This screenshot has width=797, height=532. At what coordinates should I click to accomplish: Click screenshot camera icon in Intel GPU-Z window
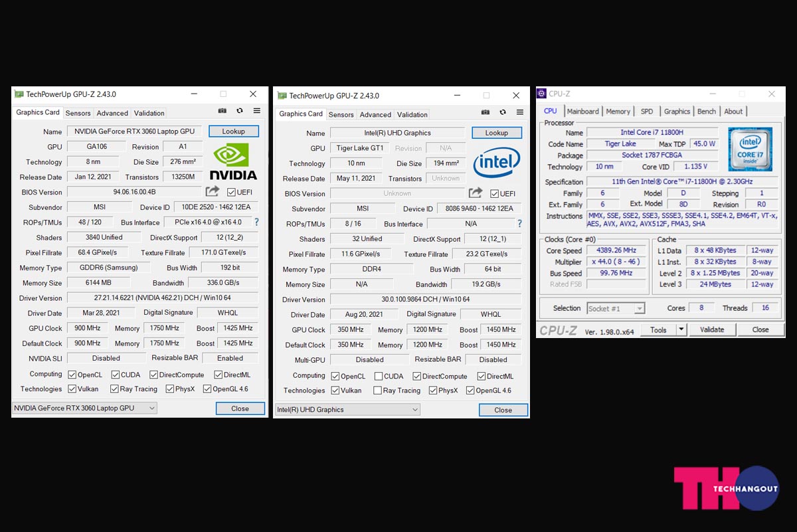tap(486, 112)
